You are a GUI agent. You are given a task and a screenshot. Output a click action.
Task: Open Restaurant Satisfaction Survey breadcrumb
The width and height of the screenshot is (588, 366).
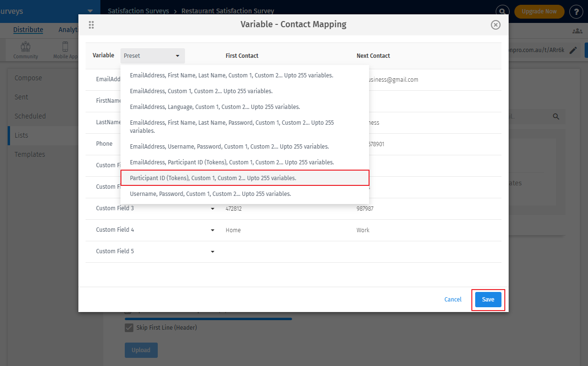[x=228, y=11]
